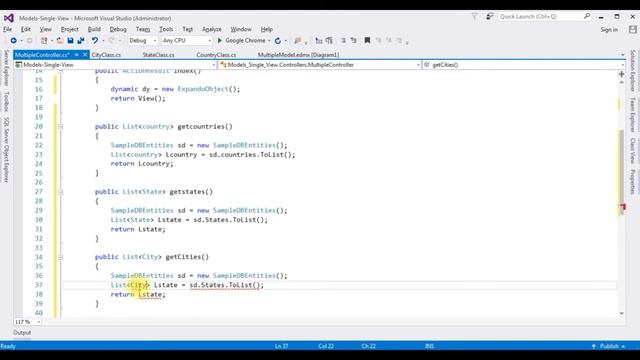Click the Decrease Indent toolbar icon
Viewport: 640px width, 360px height.
coord(319,40)
